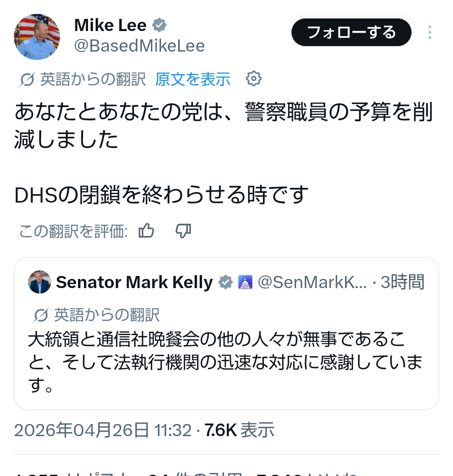Tap the Senator Mark Kelly display name
Image resolution: width=453 pixels, height=476 pixels.
(134, 282)
